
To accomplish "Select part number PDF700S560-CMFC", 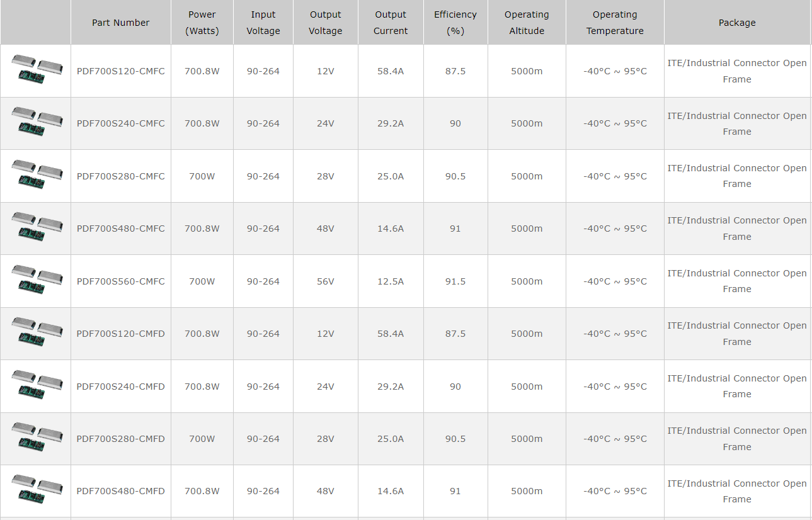I will pos(120,281).
